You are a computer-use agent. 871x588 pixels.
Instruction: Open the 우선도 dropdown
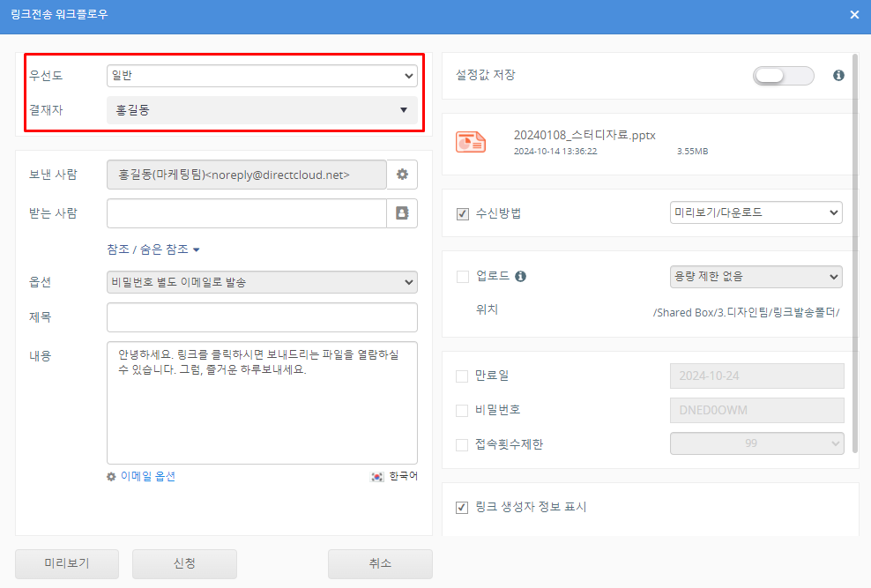[x=262, y=77]
